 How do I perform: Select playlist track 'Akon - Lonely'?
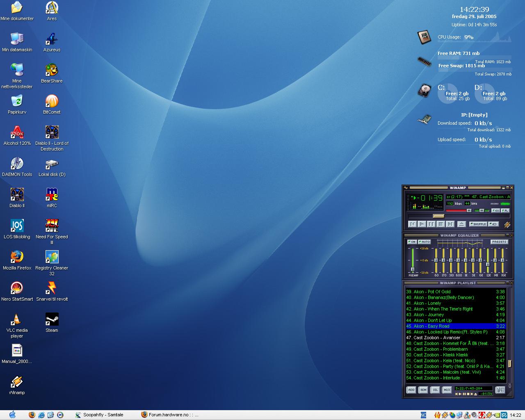pyautogui.click(x=455, y=303)
